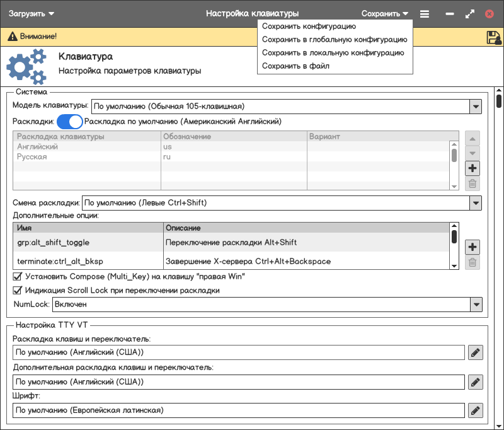The image size is (504, 430).
Task: Choose 'Сохранить в глобальную конфигурацию' option
Action: point(335,39)
